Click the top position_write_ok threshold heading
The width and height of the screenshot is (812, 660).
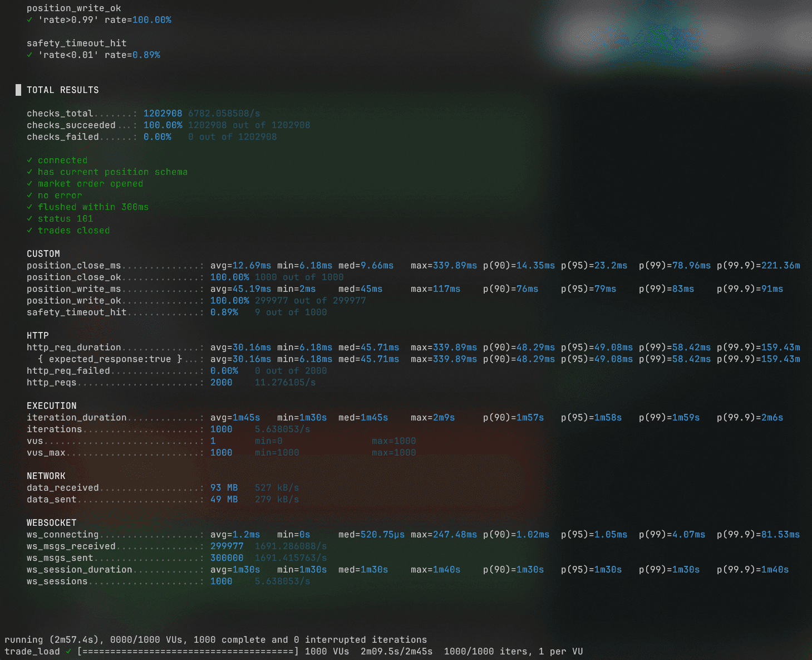point(74,8)
